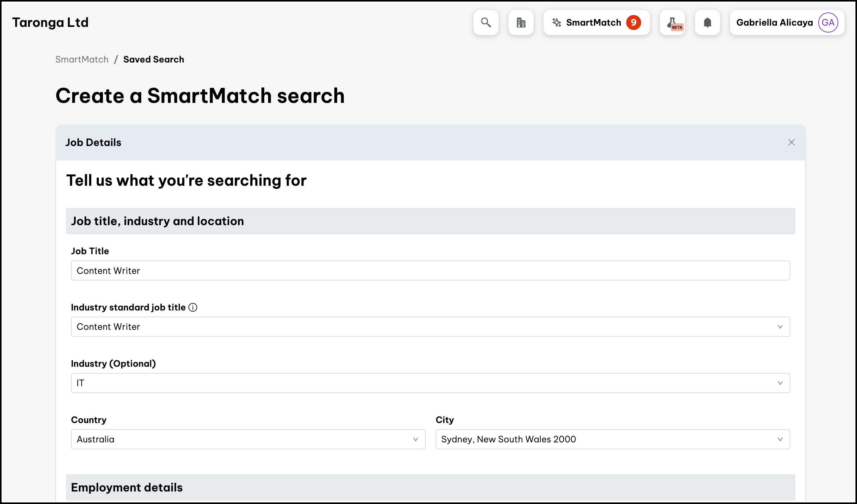Expand the Industry standard job title dropdown

tap(430, 327)
